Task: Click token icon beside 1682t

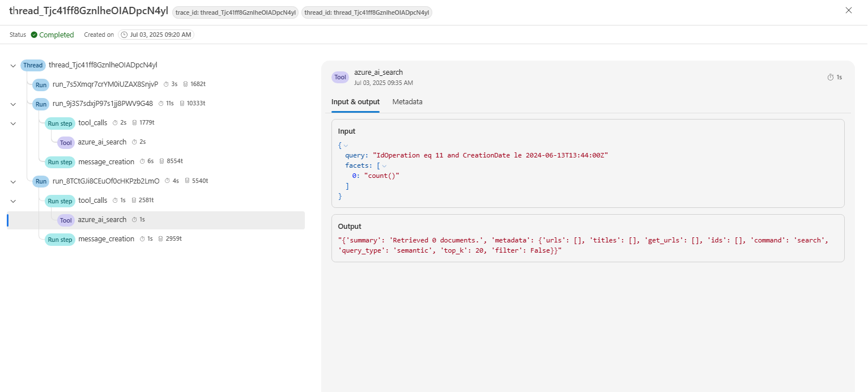Action: tap(186, 84)
